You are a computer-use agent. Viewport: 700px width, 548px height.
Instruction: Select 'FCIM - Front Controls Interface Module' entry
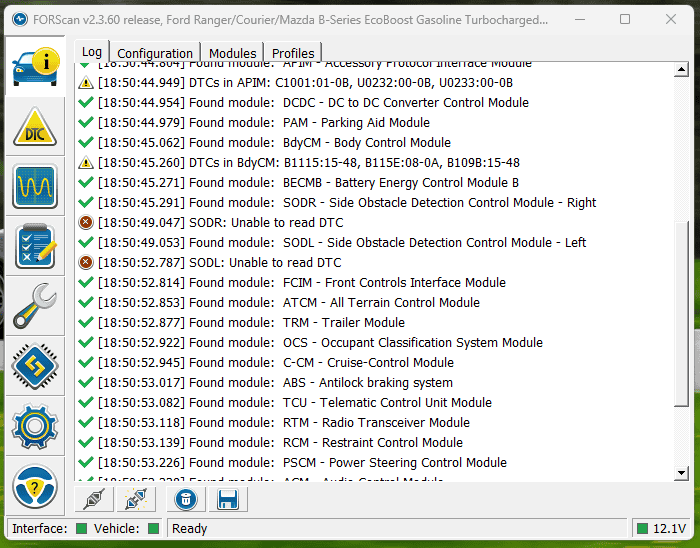click(x=302, y=282)
